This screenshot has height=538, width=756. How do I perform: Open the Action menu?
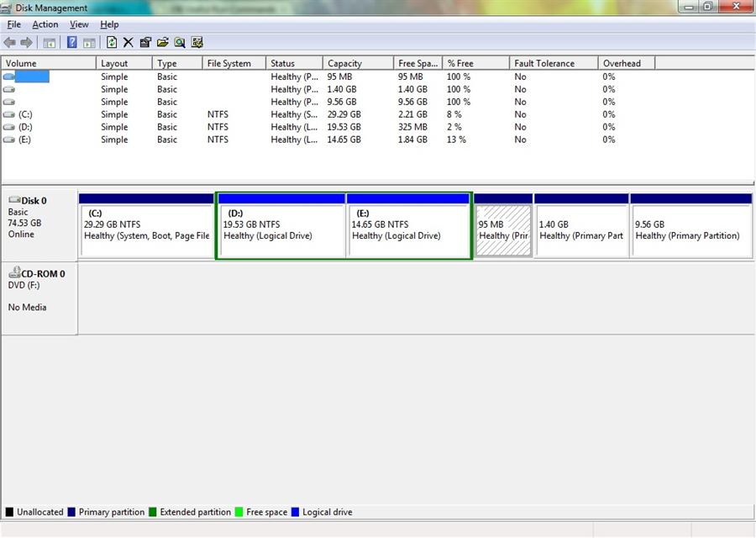(x=45, y=24)
